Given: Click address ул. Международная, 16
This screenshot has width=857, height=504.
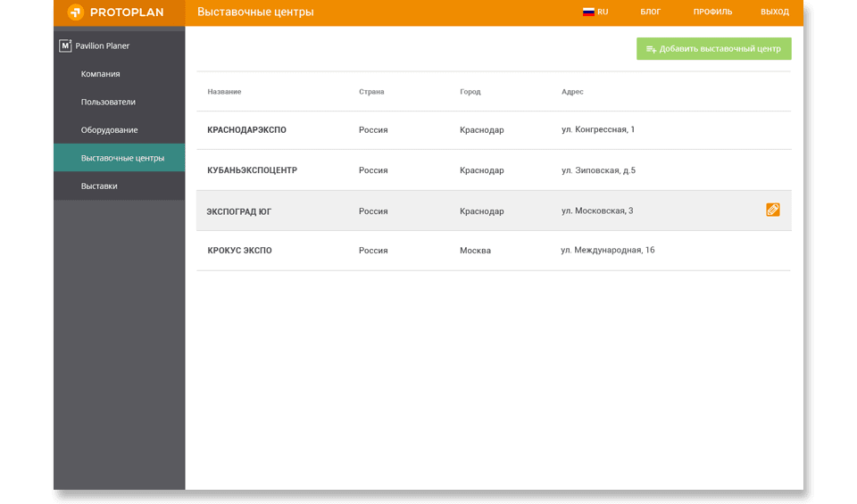Looking at the screenshot, I should click(608, 250).
